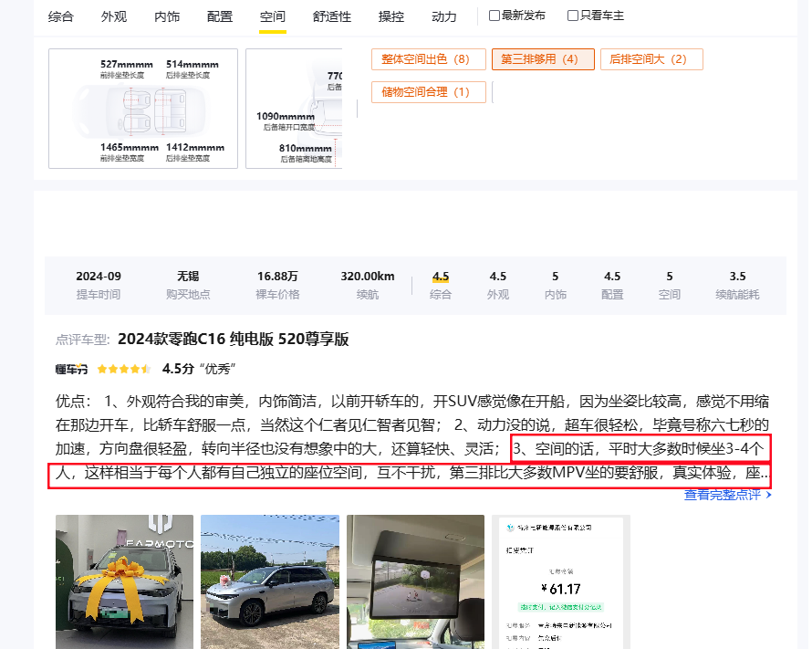Image resolution: width=812 pixels, height=649 pixels.
Task: Open the ¥61.17 payment receipt image
Action: (x=561, y=581)
